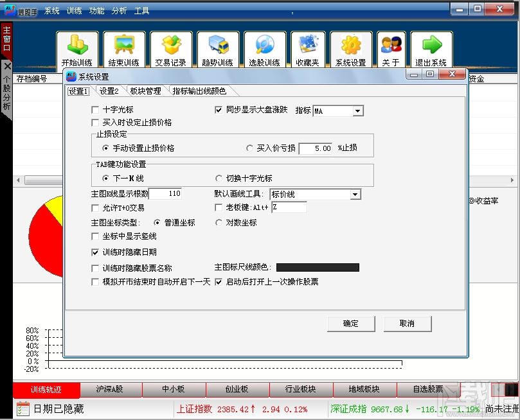Viewport: 520px width, 420px height.
Task: Click the 关于 toolbar icon
Action: pos(391,48)
